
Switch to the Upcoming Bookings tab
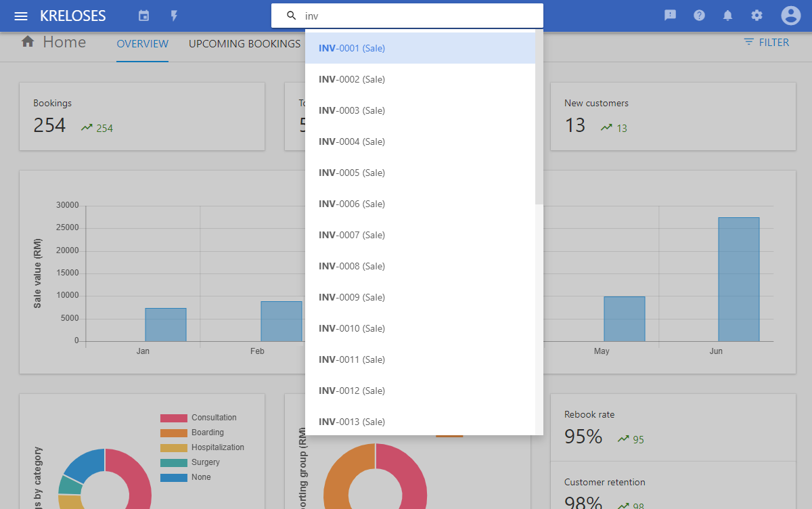point(244,44)
